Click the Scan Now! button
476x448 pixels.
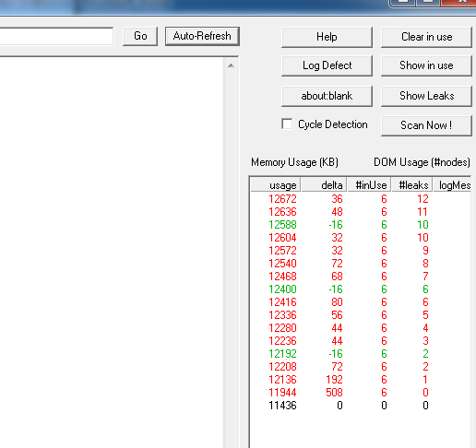tap(426, 125)
